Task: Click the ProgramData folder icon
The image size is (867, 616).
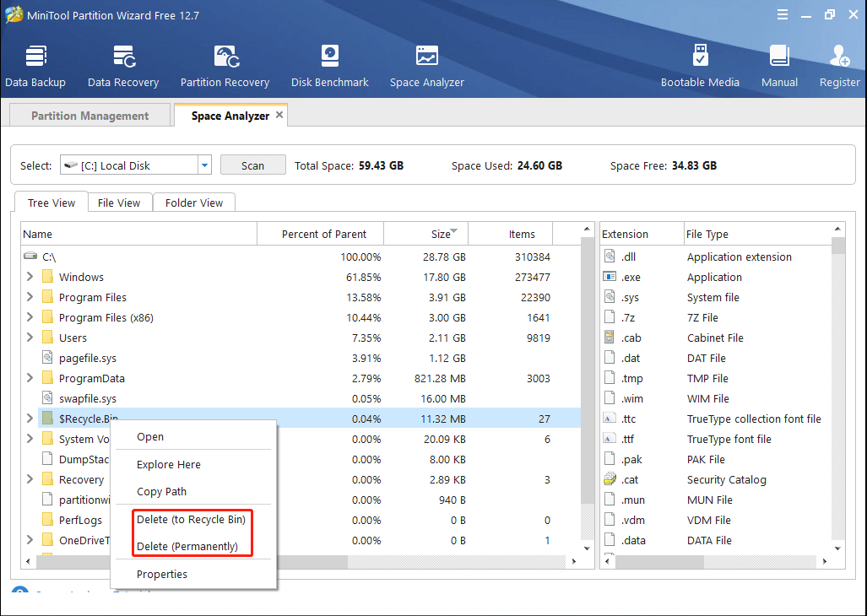Action: coord(47,378)
